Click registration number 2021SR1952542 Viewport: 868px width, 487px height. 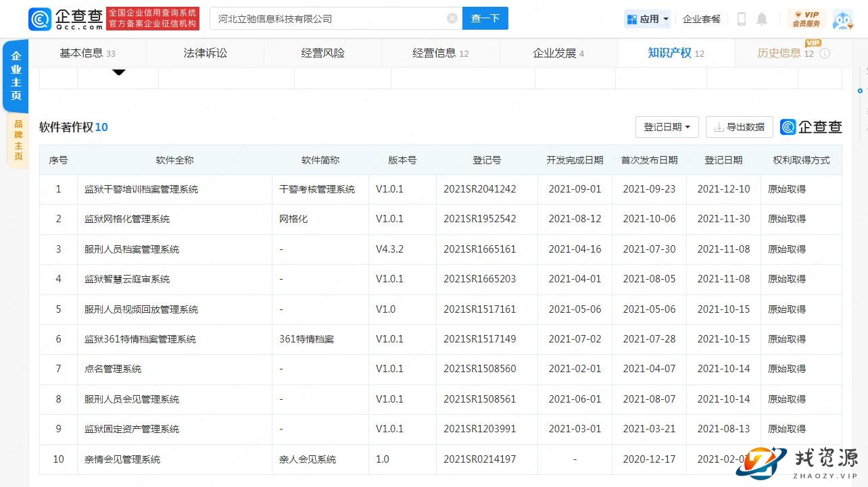[x=479, y=219]
